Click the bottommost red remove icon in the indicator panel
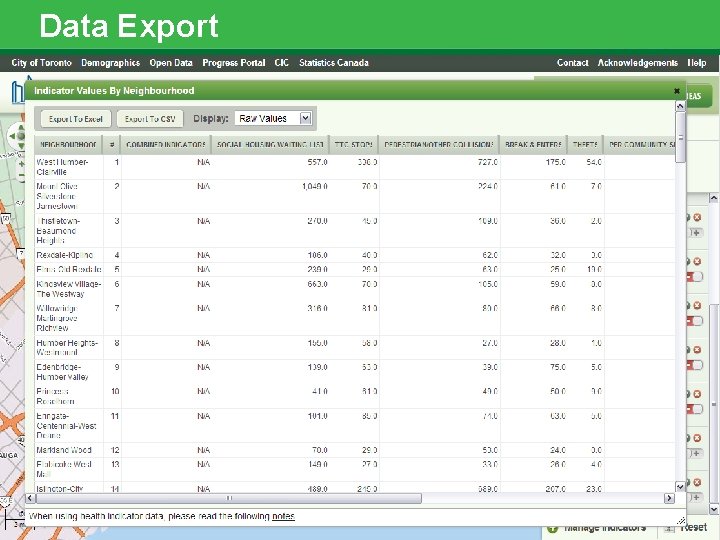 697,482
